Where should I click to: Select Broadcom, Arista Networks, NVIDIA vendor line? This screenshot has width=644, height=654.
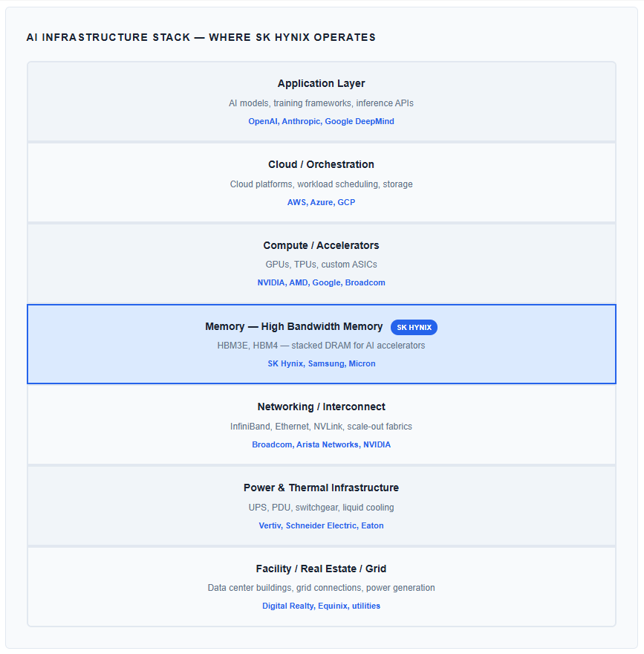[321, 444]
